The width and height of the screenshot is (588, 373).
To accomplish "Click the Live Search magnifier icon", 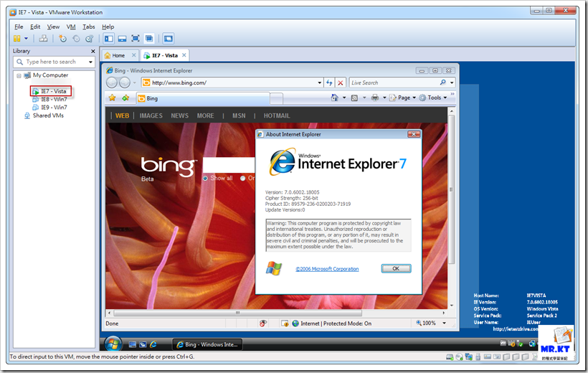I will tap(443, 82).
